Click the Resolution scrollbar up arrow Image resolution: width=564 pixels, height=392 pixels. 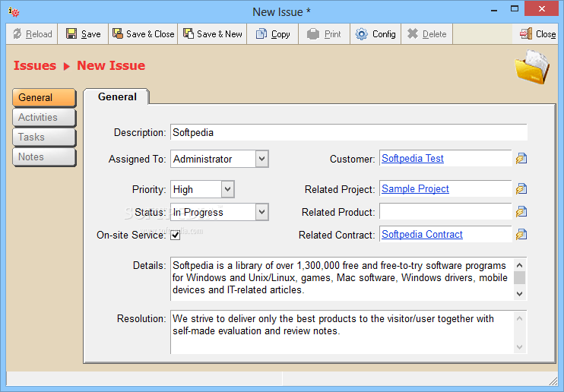coord(519,318)
